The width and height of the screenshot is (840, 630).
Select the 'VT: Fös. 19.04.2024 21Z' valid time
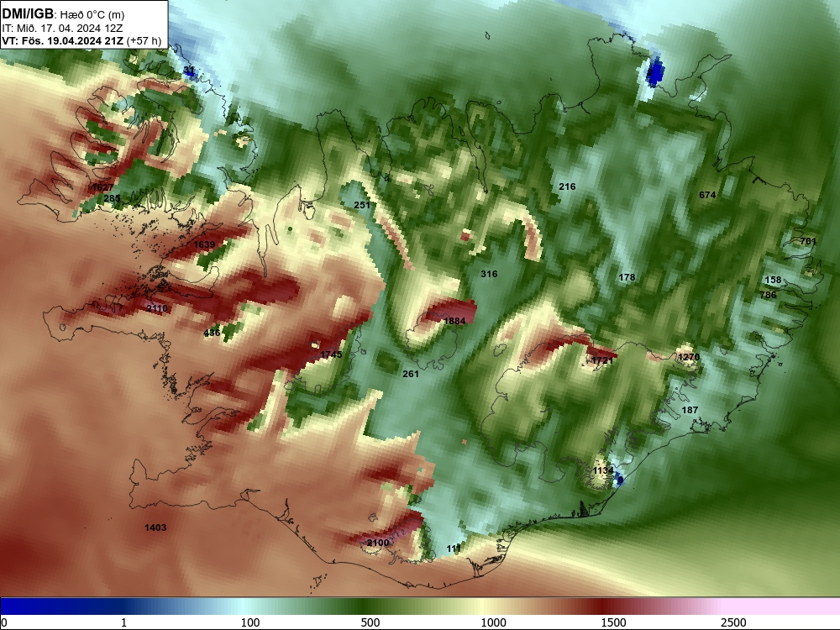[63, 40]
